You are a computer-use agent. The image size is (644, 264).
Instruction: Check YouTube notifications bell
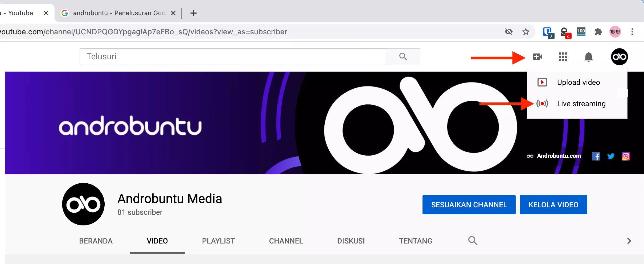click(589, 57)
